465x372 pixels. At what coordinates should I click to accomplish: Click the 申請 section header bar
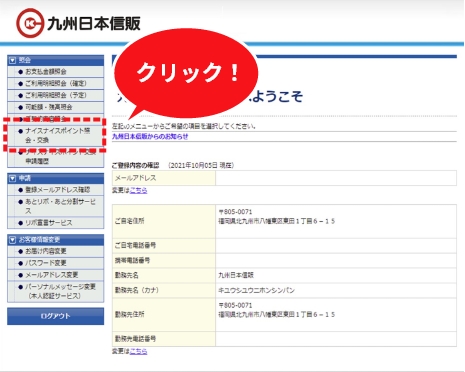tap(56, 178)
